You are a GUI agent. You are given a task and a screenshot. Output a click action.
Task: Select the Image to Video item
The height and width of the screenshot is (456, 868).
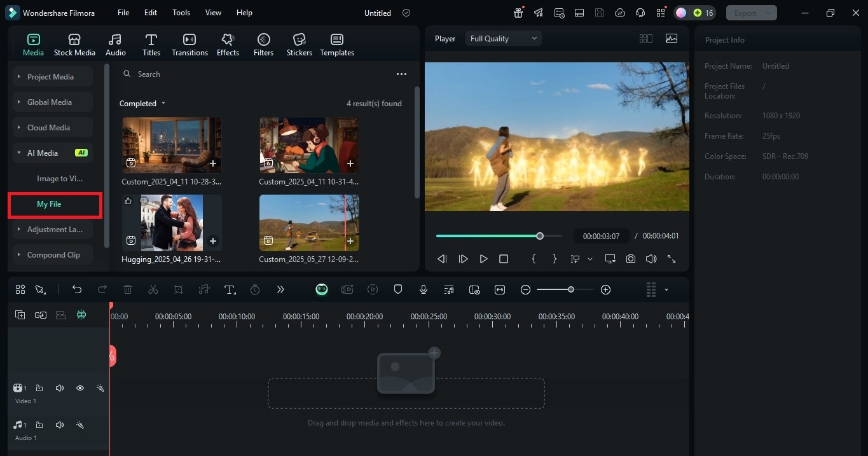[x=59, y=179]
